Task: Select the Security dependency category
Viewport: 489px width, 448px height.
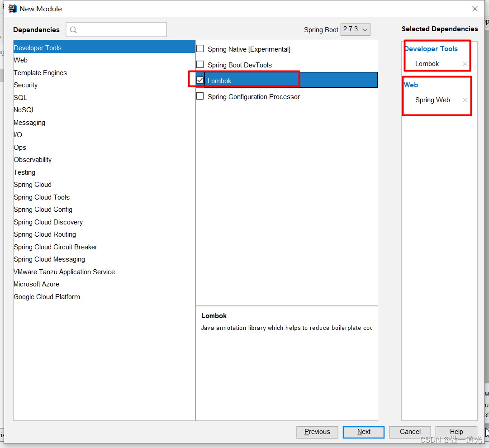Action: click(x=25, y=85)
